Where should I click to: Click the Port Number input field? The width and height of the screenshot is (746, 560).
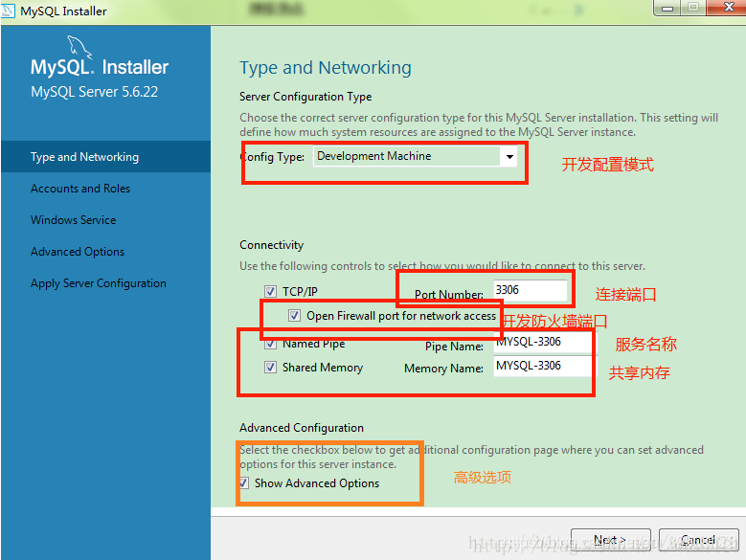[531, 290]
